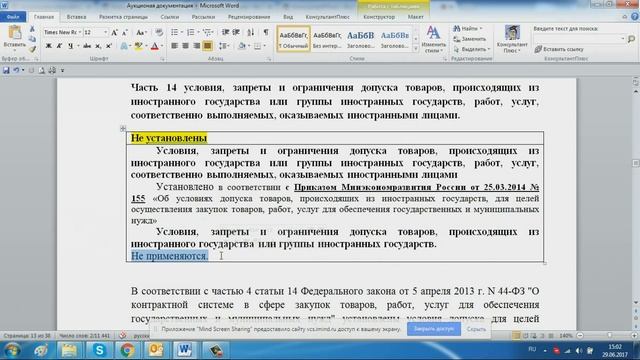Click the Paste (Вставить) clipboard icon

pyautogui.click(x=15, y=33)
